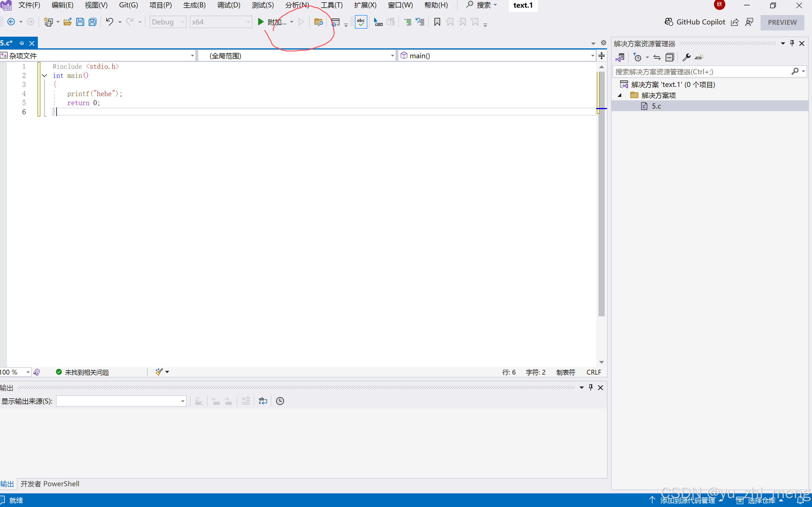Collapse the 解决方案项 folder node

pyautogui.click(x=620, y=95)
